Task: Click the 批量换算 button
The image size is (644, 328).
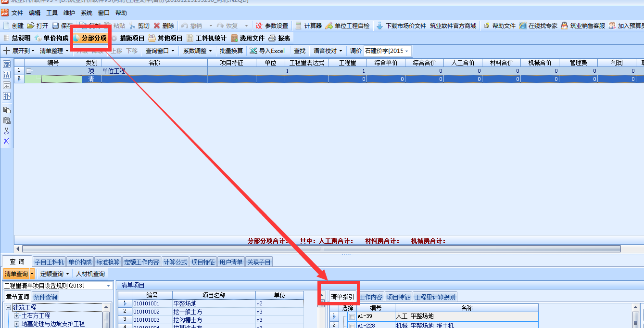Action: (x=231, y=51)
